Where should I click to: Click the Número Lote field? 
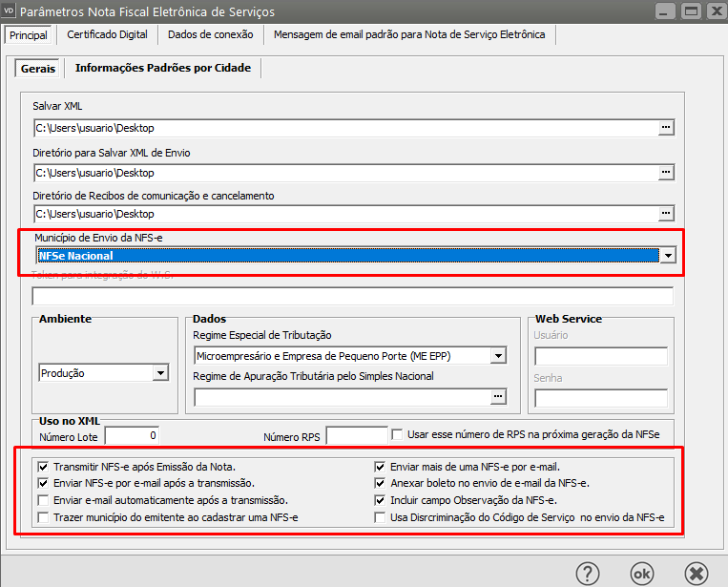click(132, 435)
